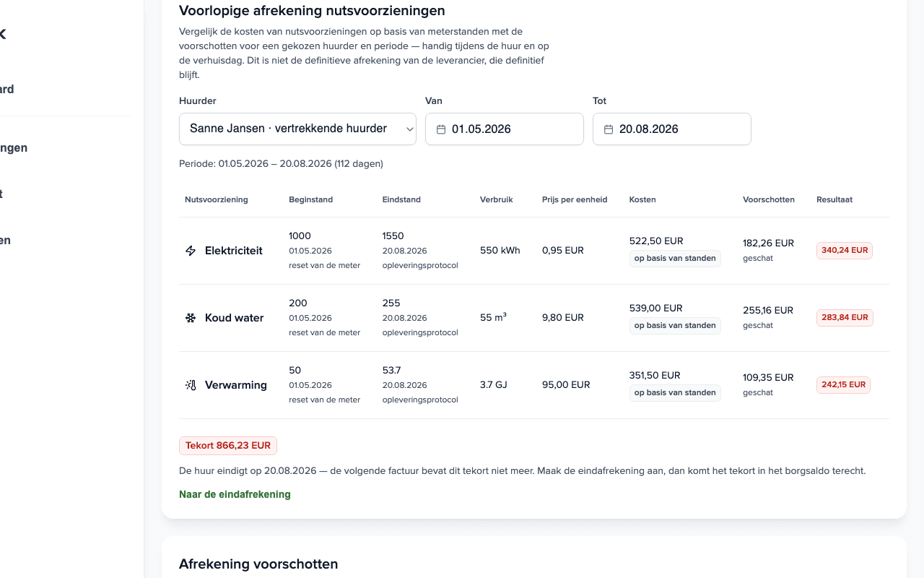Click op basis van standen tag in Koud water row
This screenshot has height=578, width=924.
tap(675, 326)
